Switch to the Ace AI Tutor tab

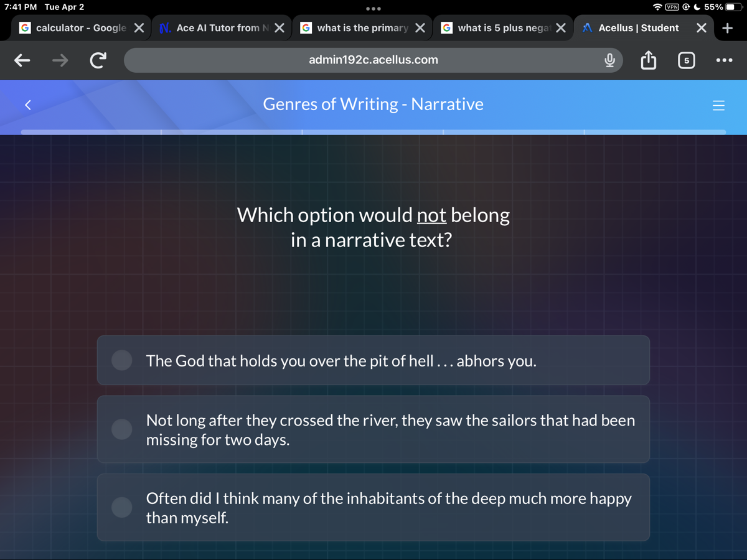pos(222,28)
